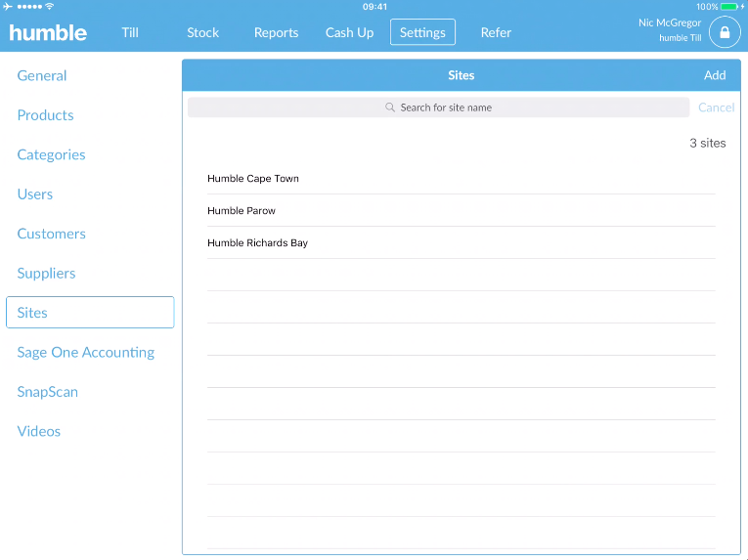Screen dimensions: 748x560
Task: Tap the Nic McGregor user name
Action: (x=670, y=22)
